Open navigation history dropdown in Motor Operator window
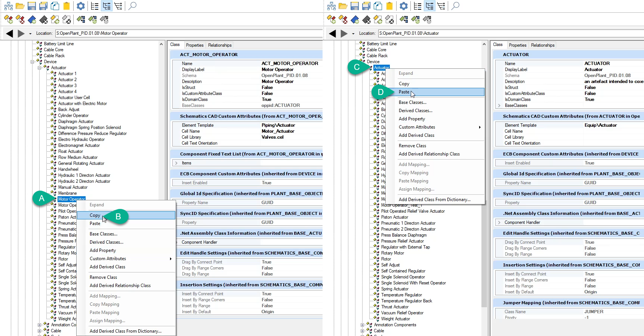 30,34
